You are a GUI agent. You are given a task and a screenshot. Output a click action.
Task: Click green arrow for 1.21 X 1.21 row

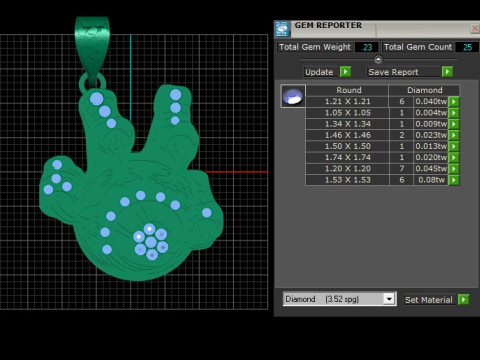[x=454, y=101]
